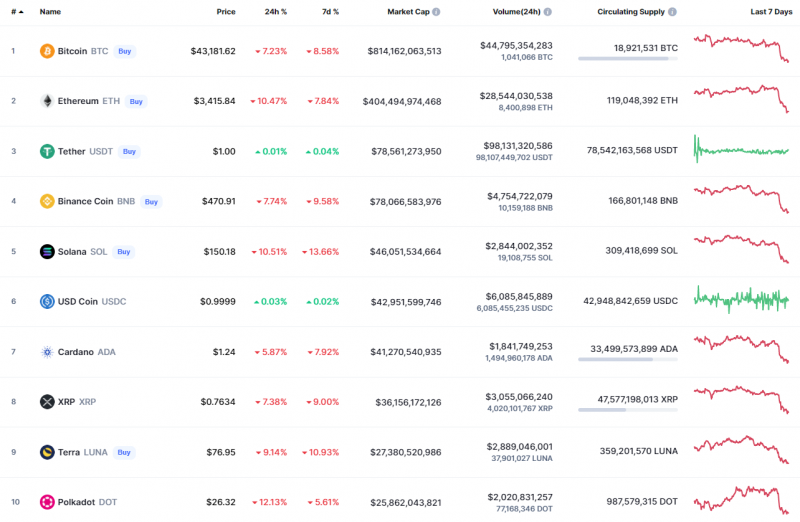Click the USD Coin logo
800x522 pixels.
(x=47, y=302)
